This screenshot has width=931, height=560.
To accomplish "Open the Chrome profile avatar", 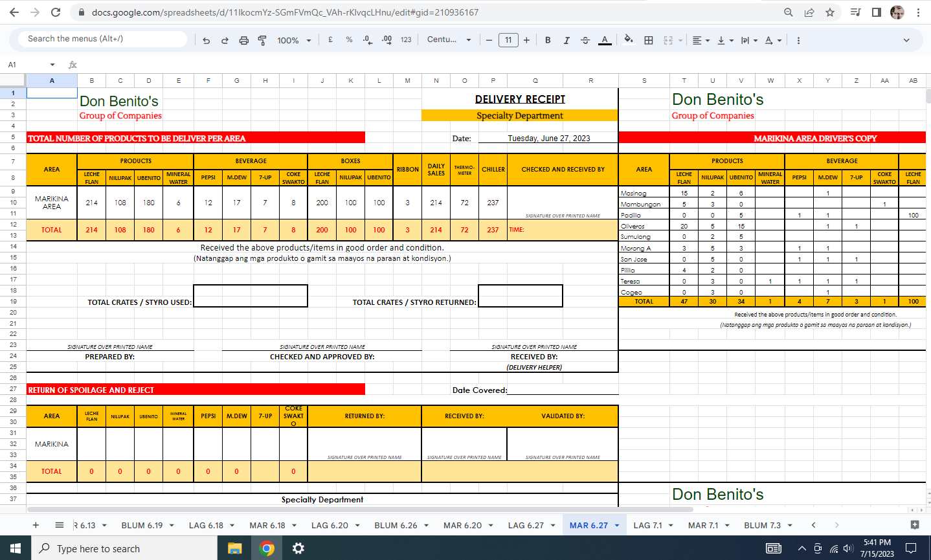I will click(897, 12).
